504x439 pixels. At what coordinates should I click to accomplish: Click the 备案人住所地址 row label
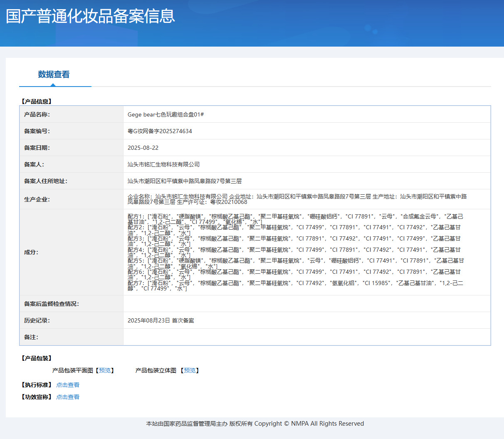coord(46,181)
